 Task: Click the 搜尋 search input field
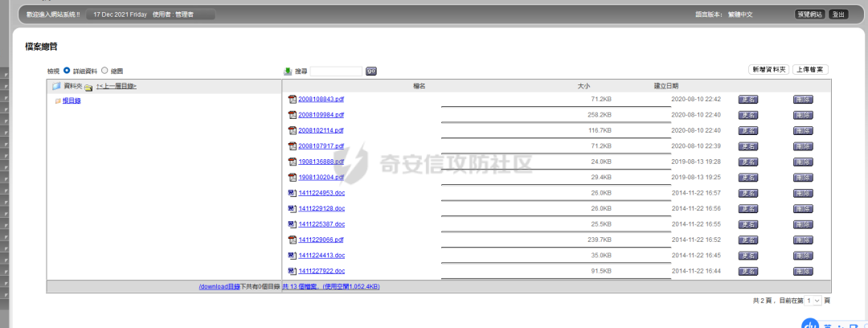coord(336,72)
